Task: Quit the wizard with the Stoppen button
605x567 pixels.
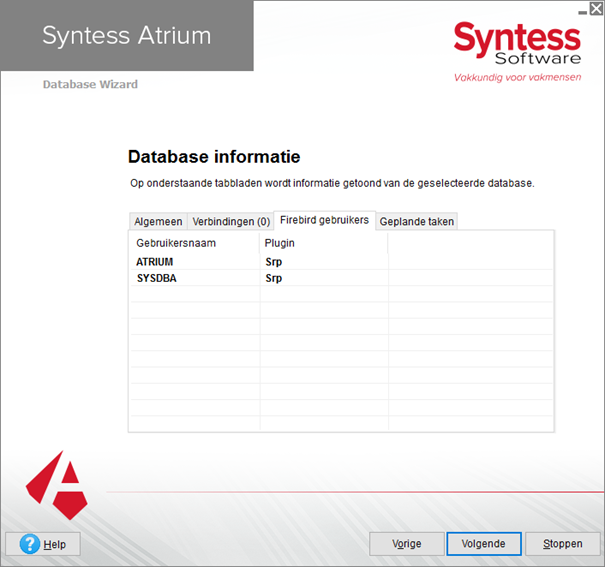Action: click(x=563, y=544)
